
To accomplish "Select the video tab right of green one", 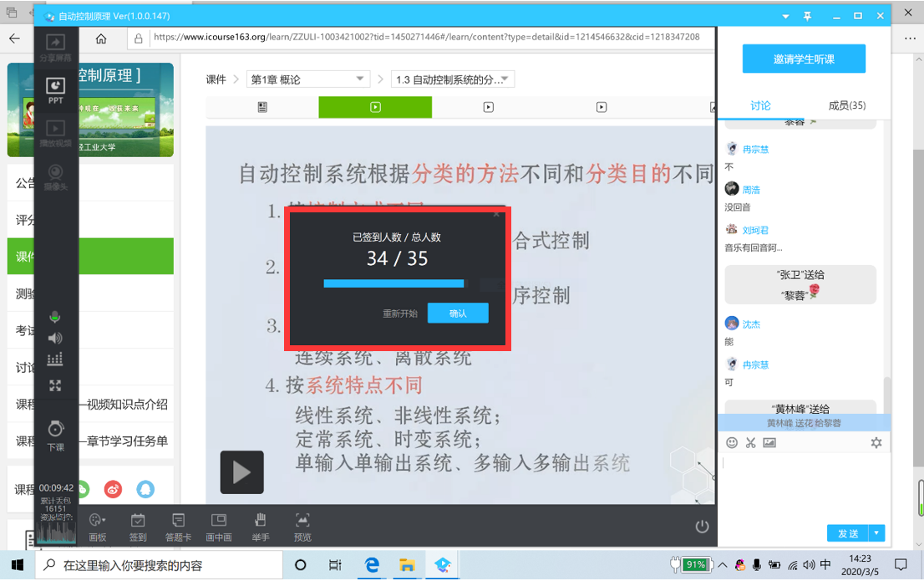I will click(489, 107).
